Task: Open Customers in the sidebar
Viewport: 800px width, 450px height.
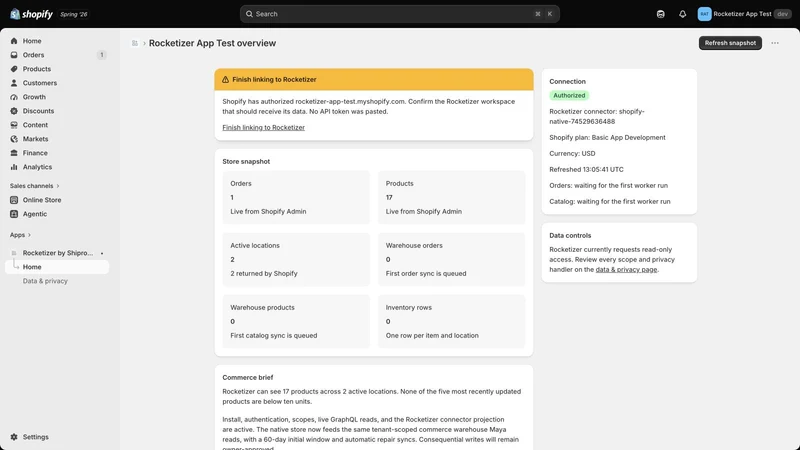Action: tap(57, 83)
